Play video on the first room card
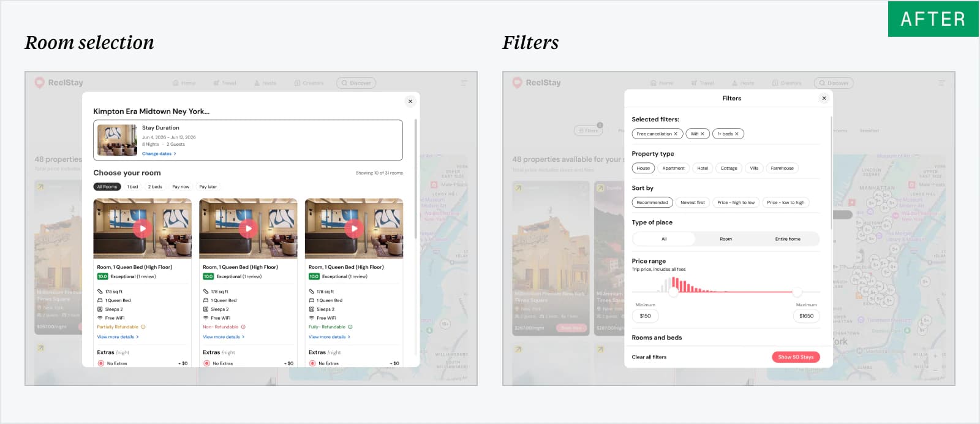 143,229
